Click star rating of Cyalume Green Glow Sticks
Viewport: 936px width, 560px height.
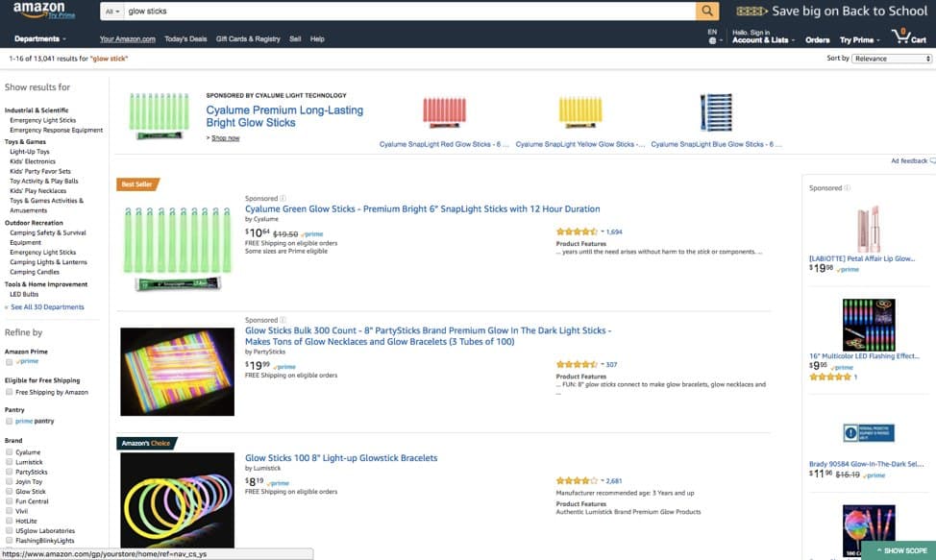(577, 231)
